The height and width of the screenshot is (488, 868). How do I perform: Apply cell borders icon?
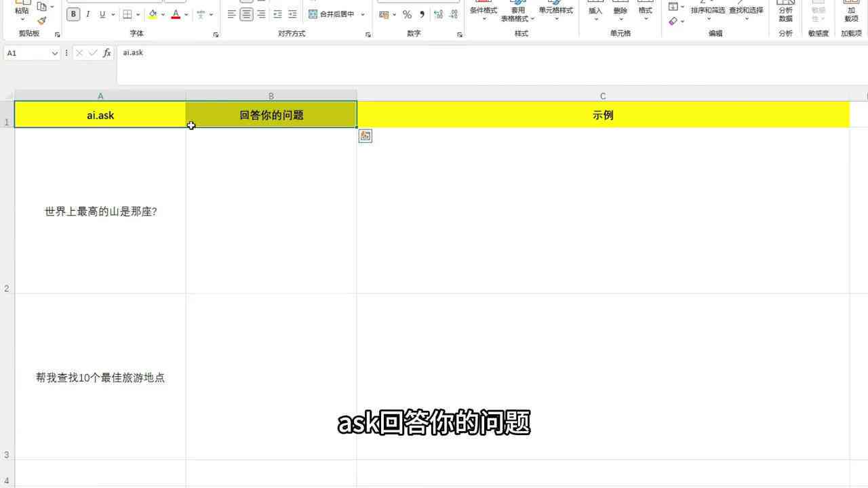(x=127, y=14)
